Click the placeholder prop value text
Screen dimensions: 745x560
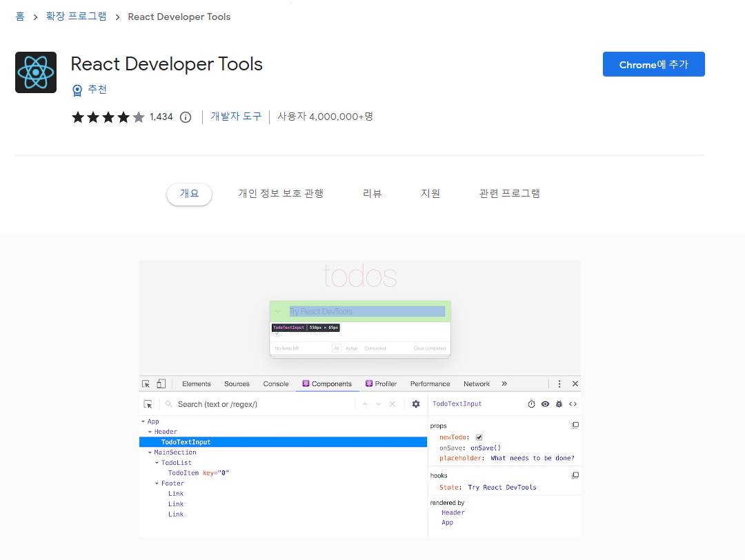point(532,459)
